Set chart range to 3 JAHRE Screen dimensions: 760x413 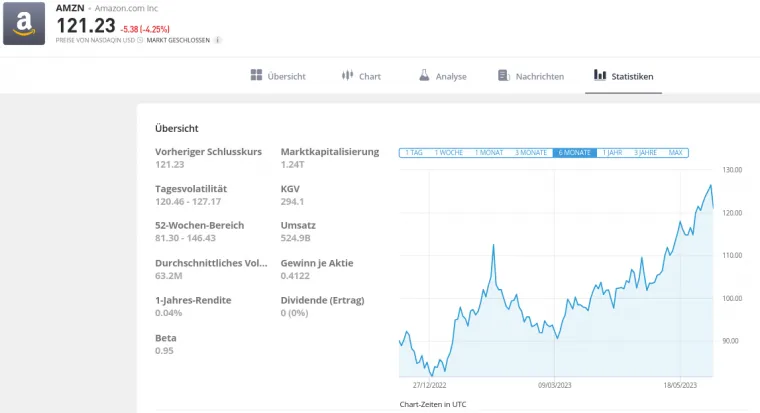645,153
